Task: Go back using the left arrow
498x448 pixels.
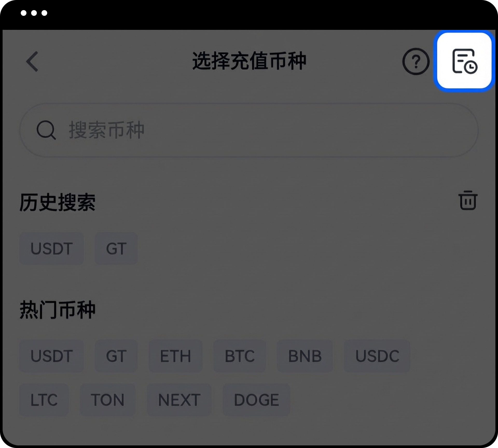Action: (x=32, y=62)
